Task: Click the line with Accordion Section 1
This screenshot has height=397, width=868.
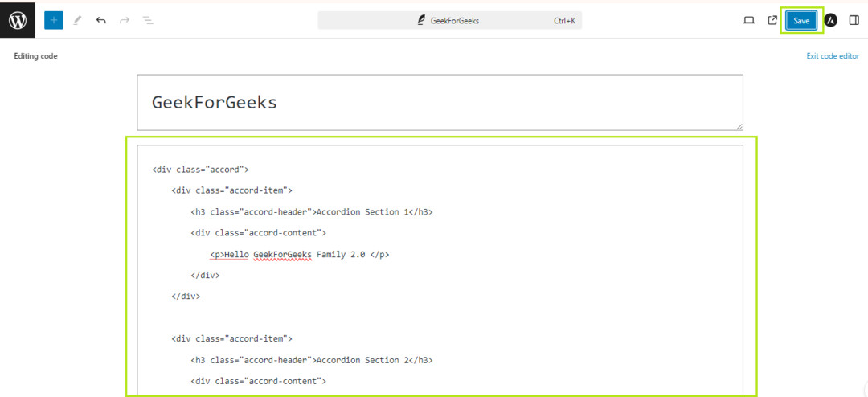Action: click(x=312, y=212)
